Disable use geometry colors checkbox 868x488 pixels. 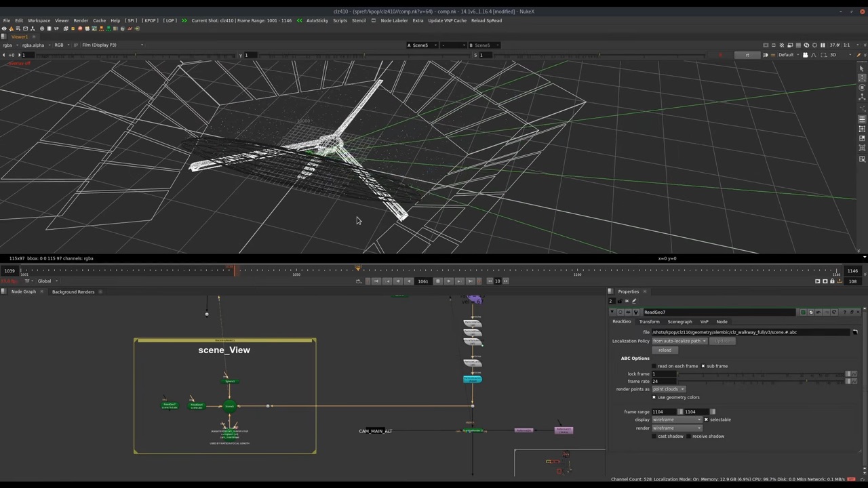[654, 397]
